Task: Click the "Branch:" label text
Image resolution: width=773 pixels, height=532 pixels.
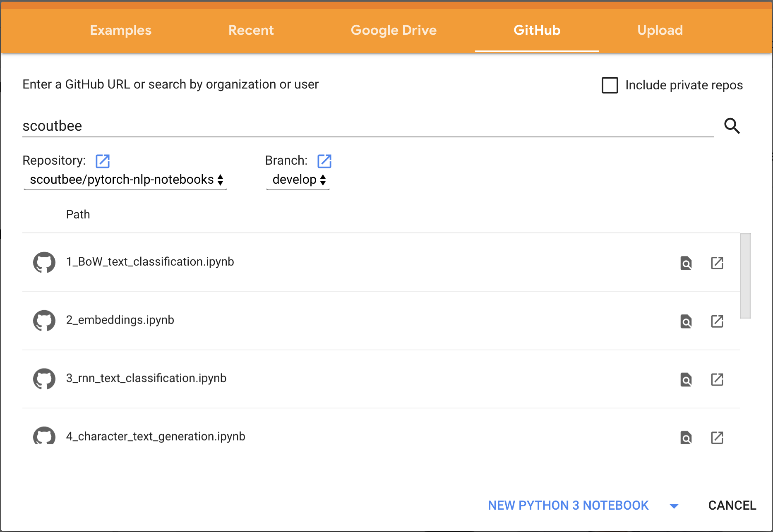Action: pyautogui.click(x=286, y=161)
